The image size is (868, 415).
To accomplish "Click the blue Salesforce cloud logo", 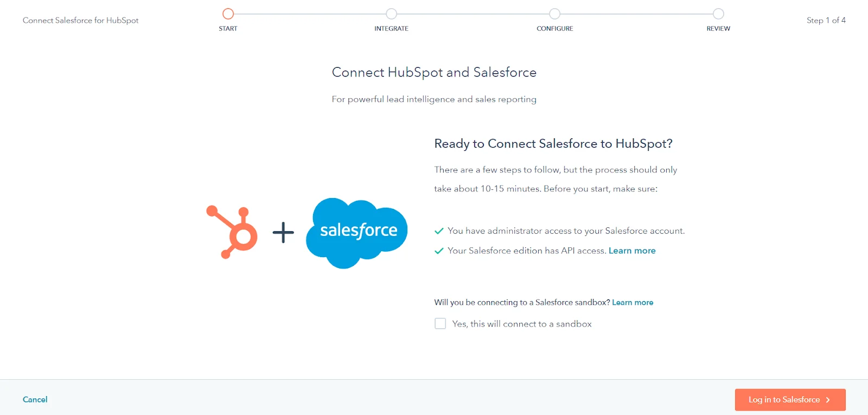I will click(356, 231).
